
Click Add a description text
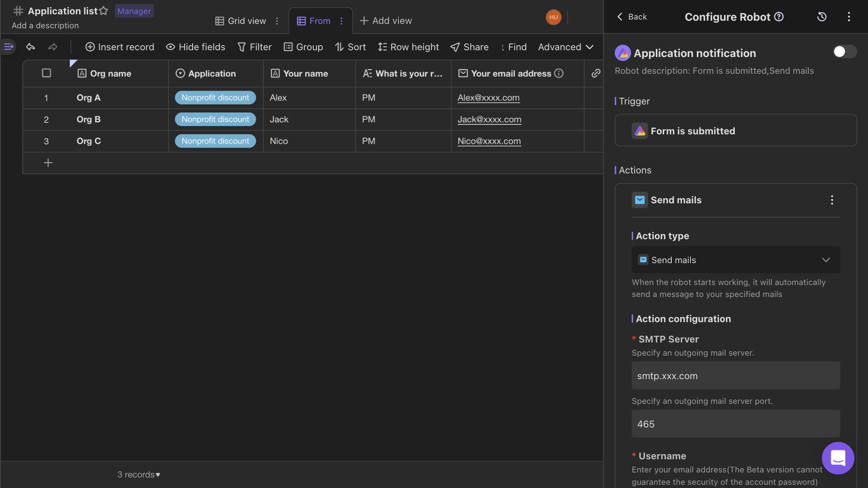(45, 26)
